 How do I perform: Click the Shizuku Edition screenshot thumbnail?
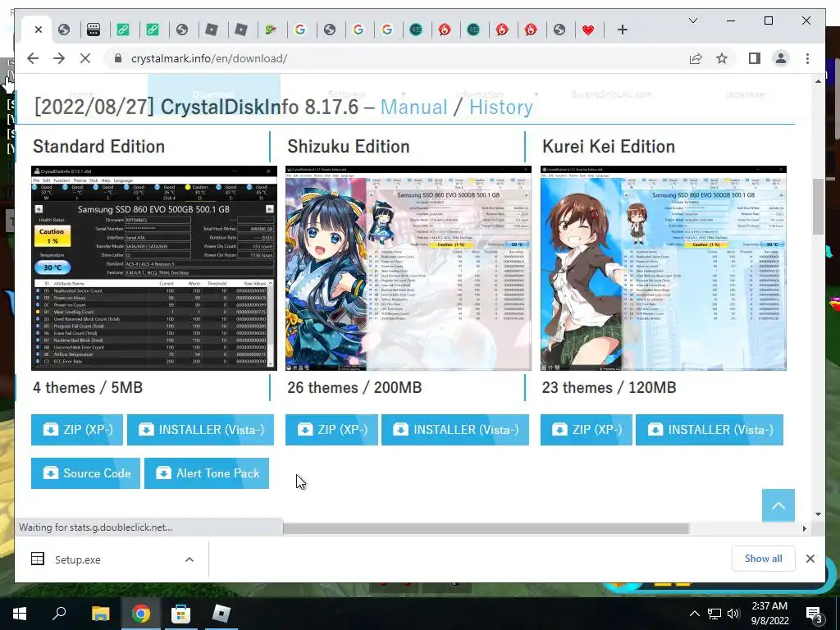(x=409, y=268)
